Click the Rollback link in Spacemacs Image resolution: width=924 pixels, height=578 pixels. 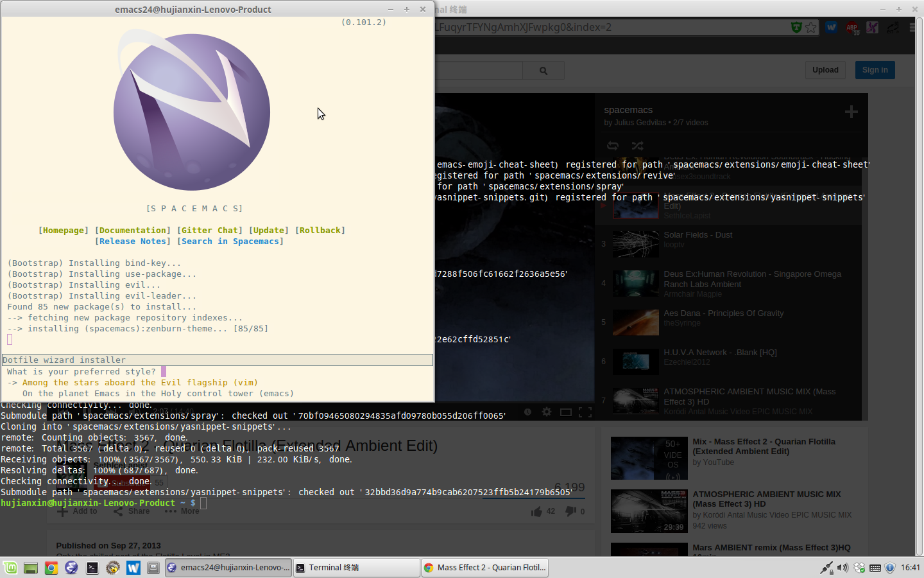(x=320, y=231)
